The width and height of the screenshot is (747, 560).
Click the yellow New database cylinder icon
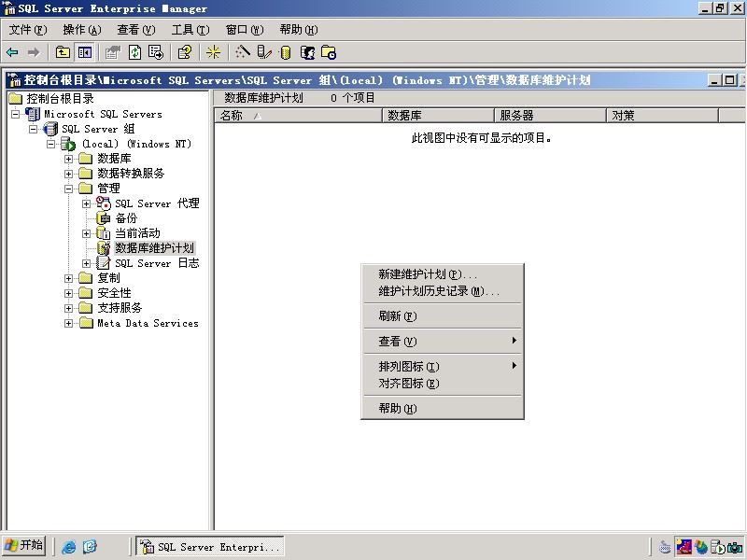[286, 52]
